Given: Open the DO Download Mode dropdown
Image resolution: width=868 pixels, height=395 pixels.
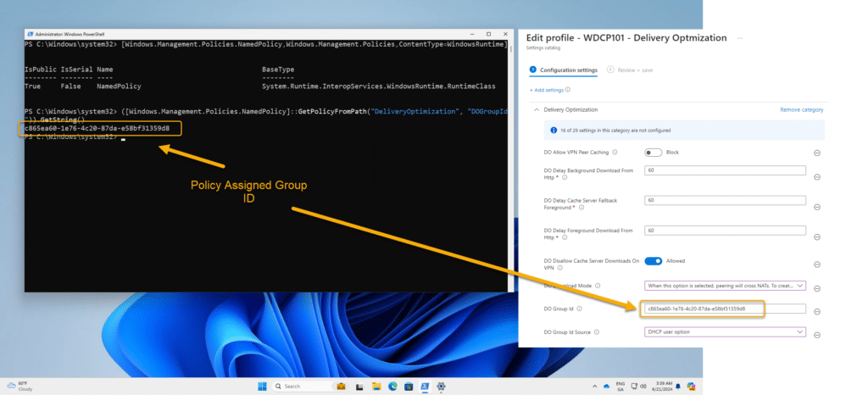Looking at the screenshot, I should click(x=726, y=286).
